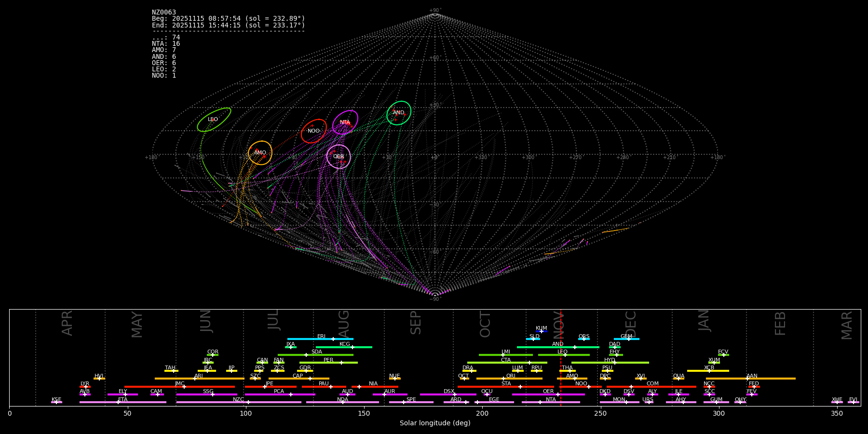This screenshot has width=868, height=434.
Task: Select the NOV month label
Action: (558, 324)
